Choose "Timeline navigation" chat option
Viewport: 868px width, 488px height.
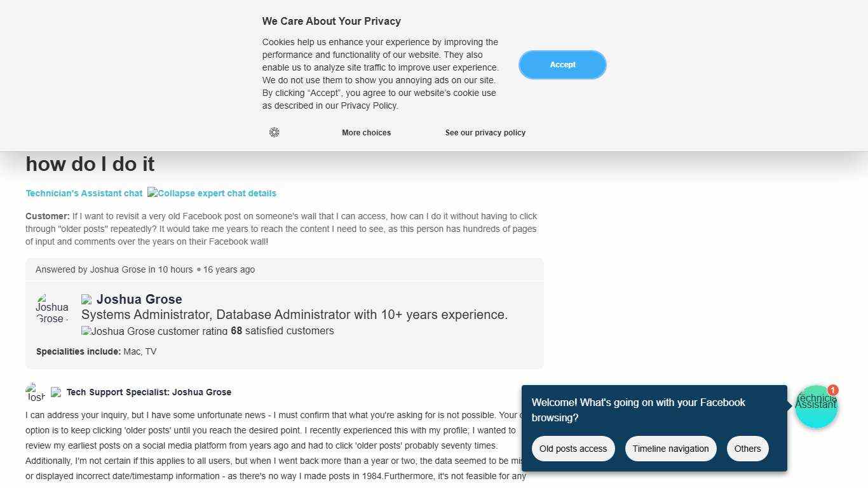[670, 449]
